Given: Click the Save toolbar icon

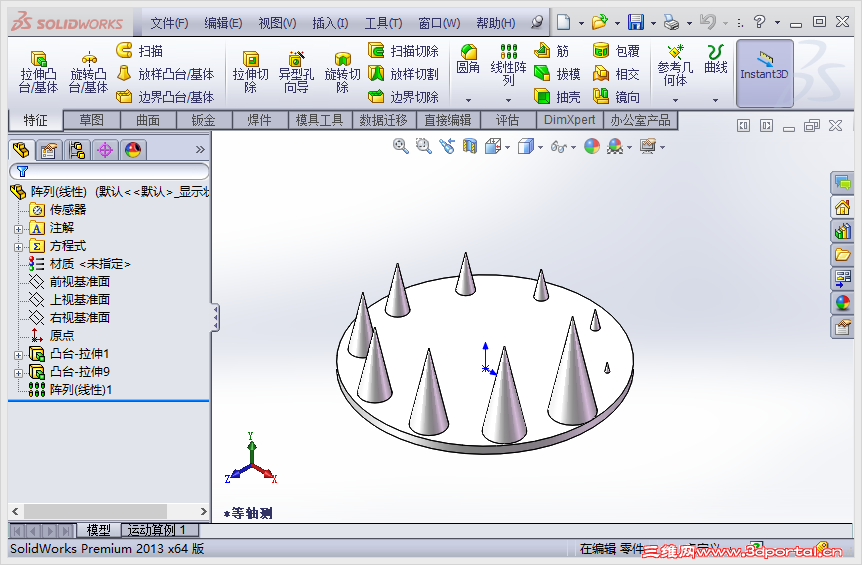Looking at the screenshot, I should 636,22.
